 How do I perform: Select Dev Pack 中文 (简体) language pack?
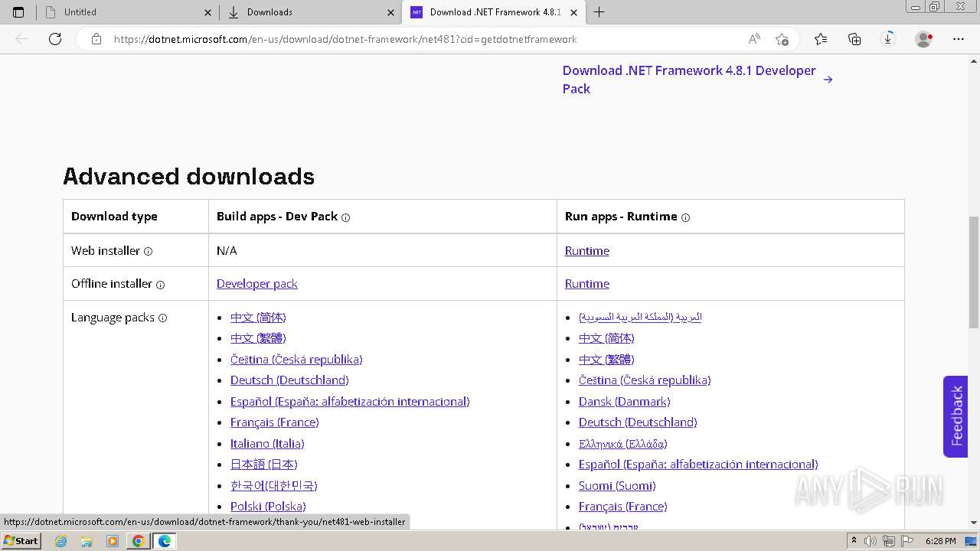pos(258,317)
